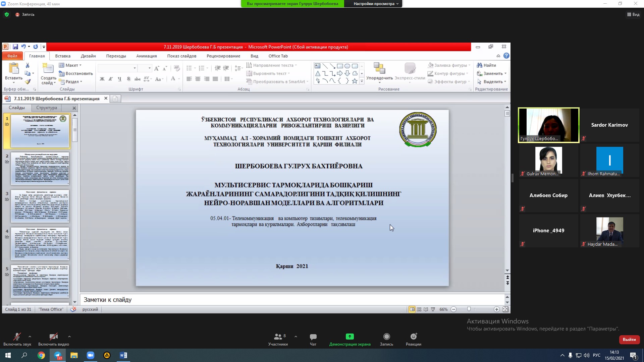Open Zoom Реакции reactions
The width and height of the screenshot is (644, 362).
(x=413, y=339)
